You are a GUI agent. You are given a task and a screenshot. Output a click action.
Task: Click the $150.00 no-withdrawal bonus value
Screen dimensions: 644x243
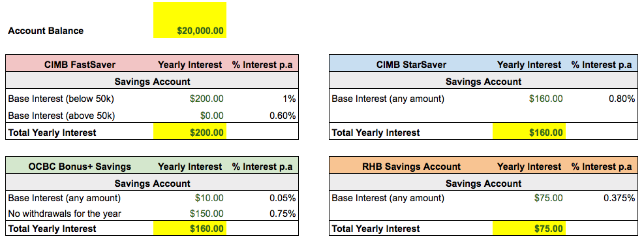(x=207, y=214)
